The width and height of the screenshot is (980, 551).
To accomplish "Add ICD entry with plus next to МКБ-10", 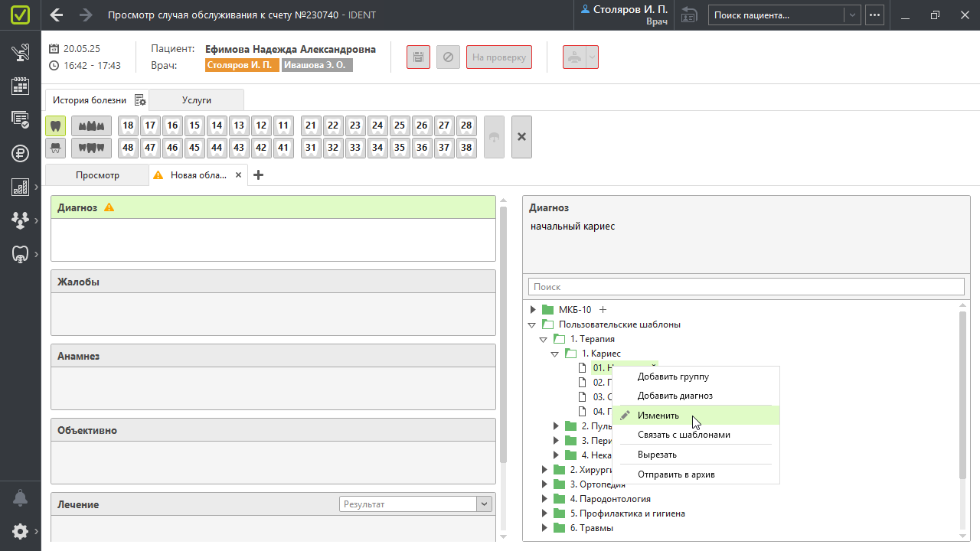I will point(603,310).
